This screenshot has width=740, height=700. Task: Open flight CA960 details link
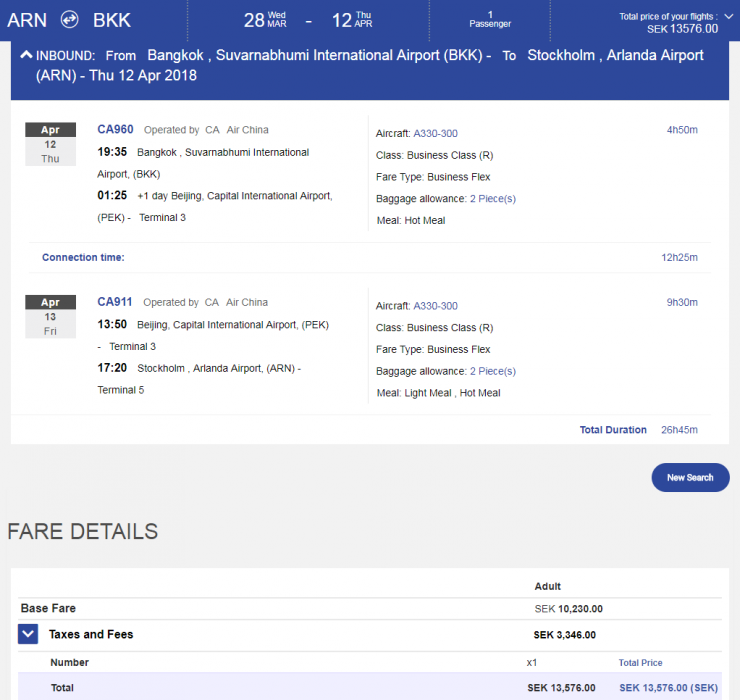[x=115, y=129]
